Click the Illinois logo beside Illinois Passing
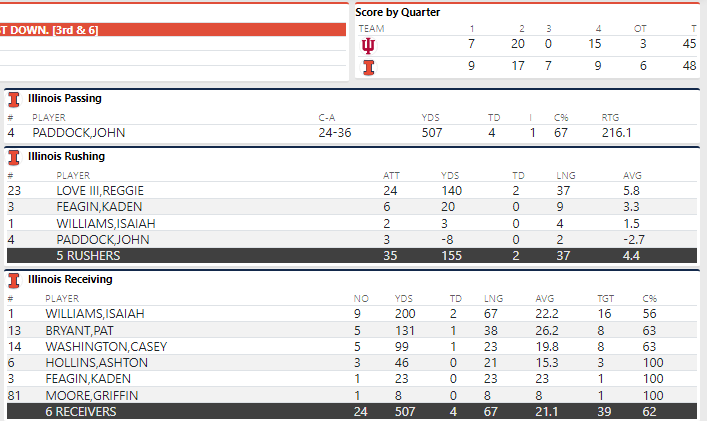This screenshot has height=421, width=707. (x=14, y=99)
